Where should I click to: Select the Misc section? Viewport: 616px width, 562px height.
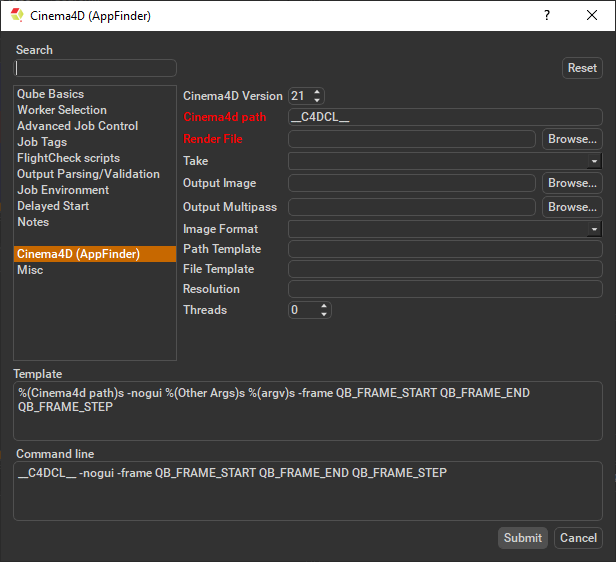30,270
